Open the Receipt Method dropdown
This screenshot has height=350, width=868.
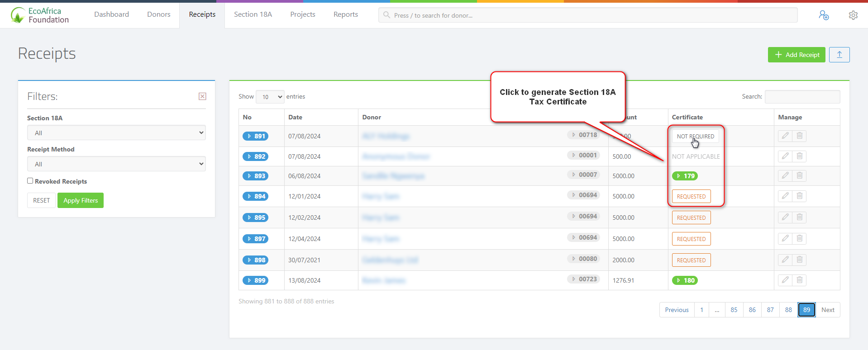(116, 164)
